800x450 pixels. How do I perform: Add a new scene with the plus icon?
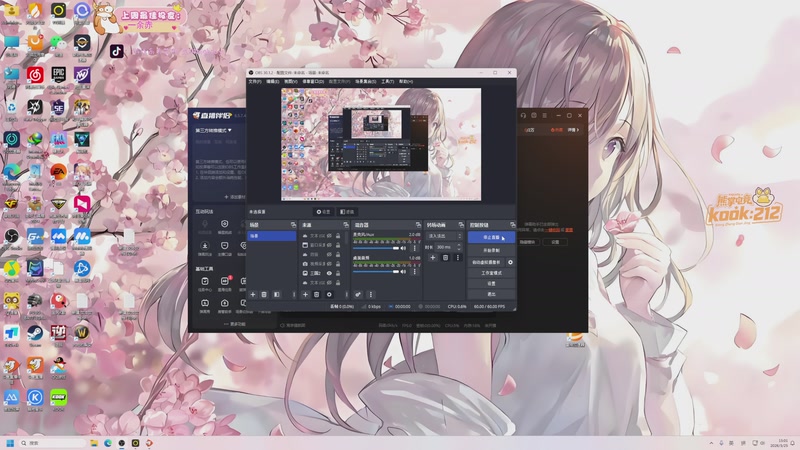click(x=253, y=294)
